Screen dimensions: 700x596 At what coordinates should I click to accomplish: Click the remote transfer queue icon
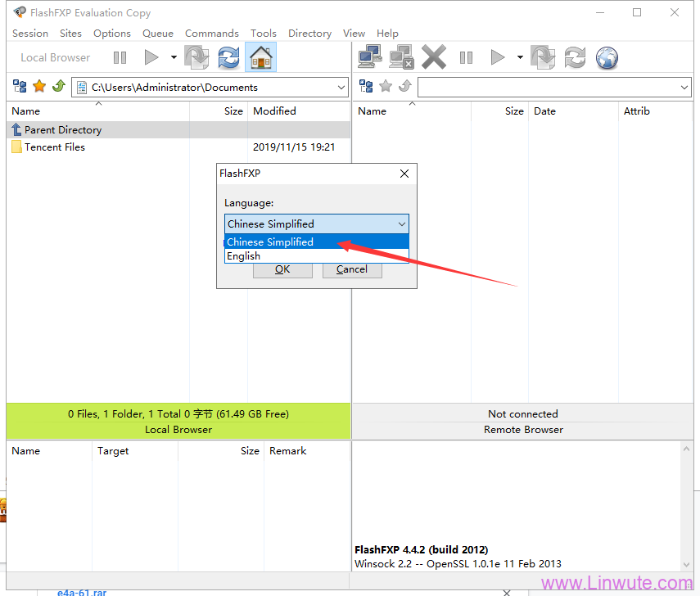543,57
